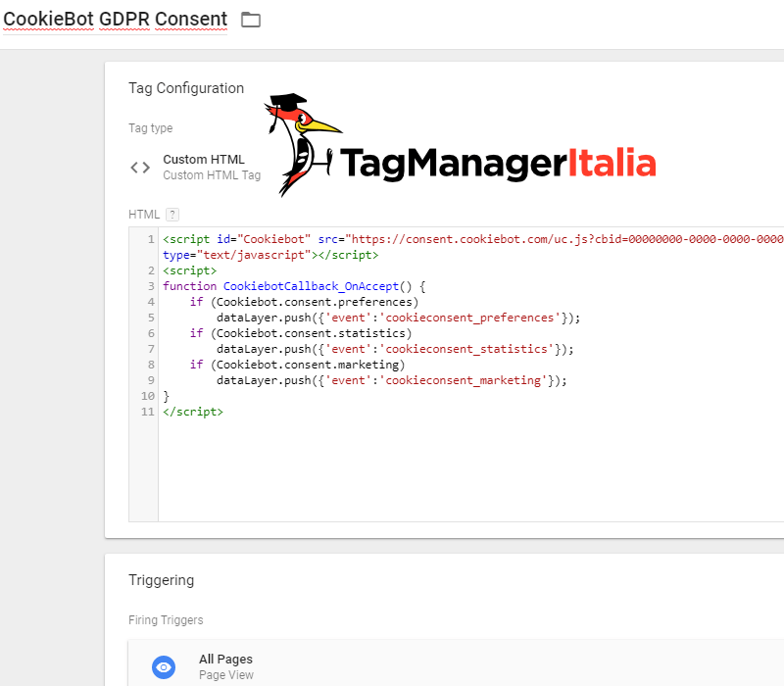Open the All Pages firing trigger
Screen dimensions: 784x686
[455, 664]
